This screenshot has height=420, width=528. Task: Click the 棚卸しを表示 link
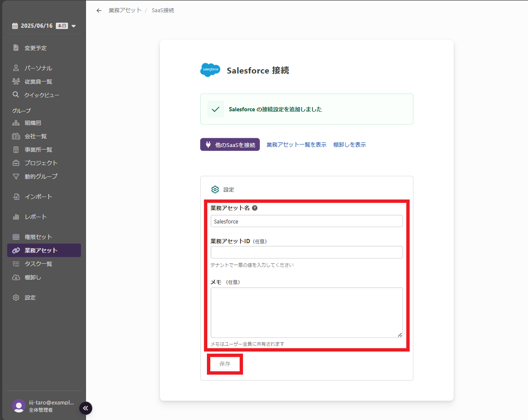(349, 144)
